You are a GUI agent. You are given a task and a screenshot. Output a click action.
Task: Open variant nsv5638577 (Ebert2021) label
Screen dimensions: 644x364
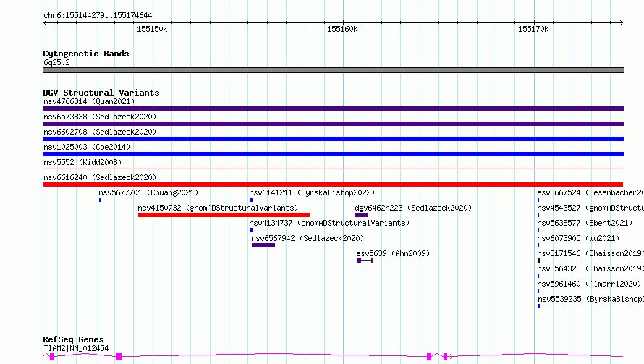585,223
